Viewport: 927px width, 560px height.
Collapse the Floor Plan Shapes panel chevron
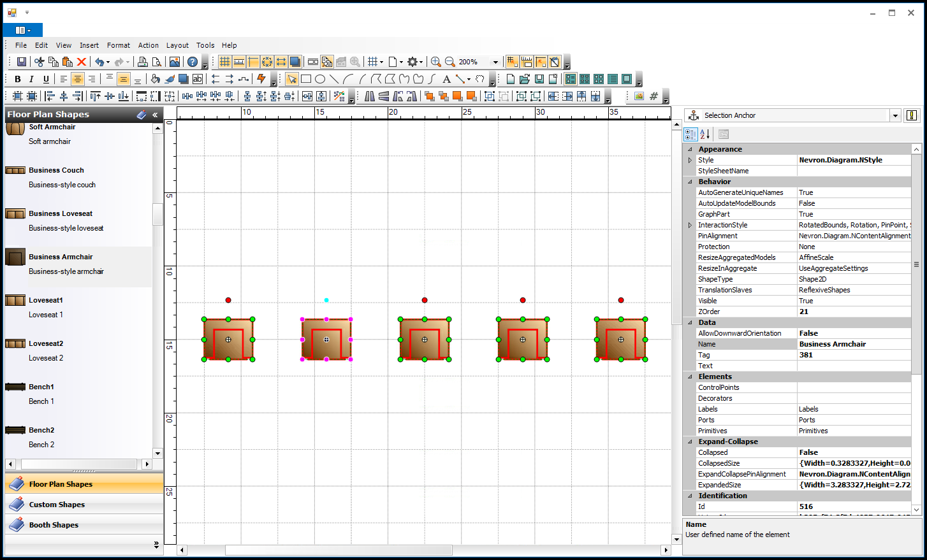click(x=155, y=115)
